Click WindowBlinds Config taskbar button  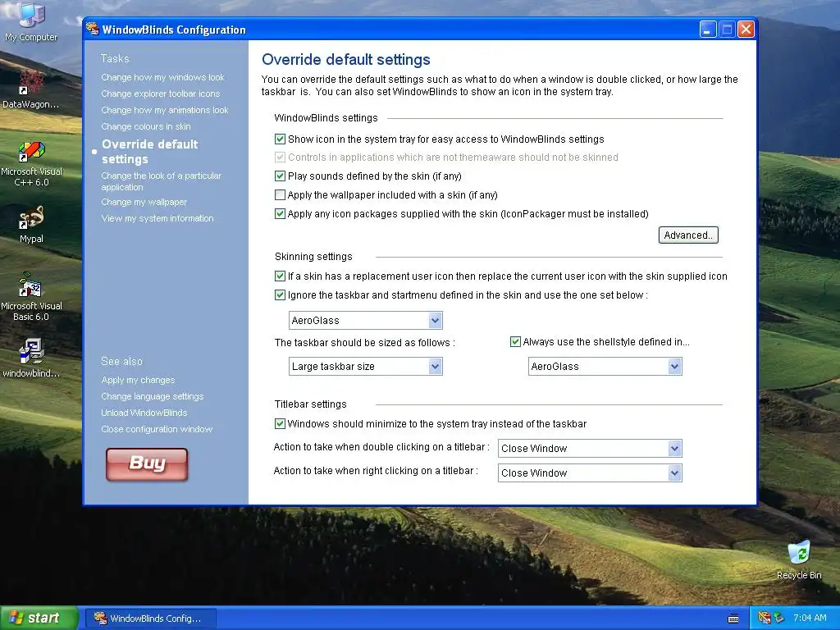tap(151, 619)
